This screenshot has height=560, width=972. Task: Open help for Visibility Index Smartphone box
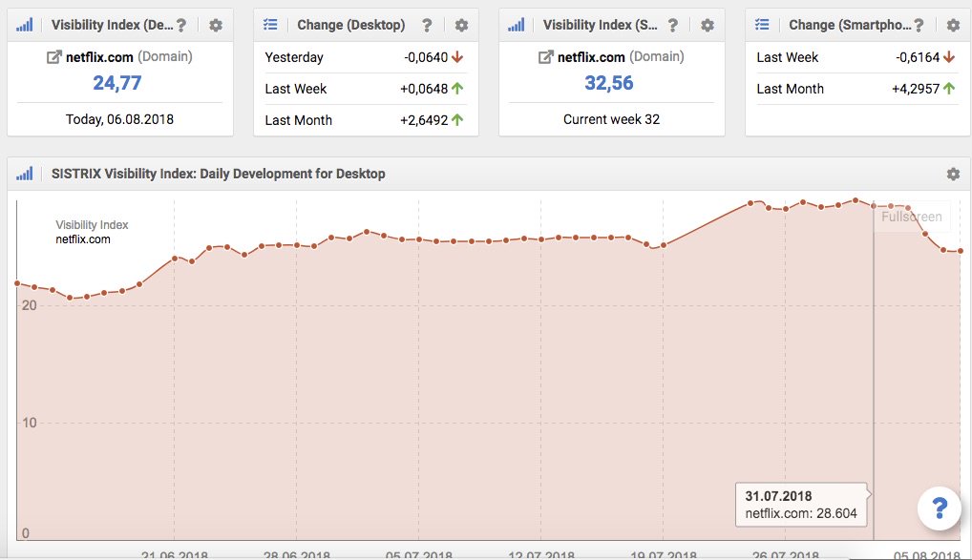coord(672,26)
